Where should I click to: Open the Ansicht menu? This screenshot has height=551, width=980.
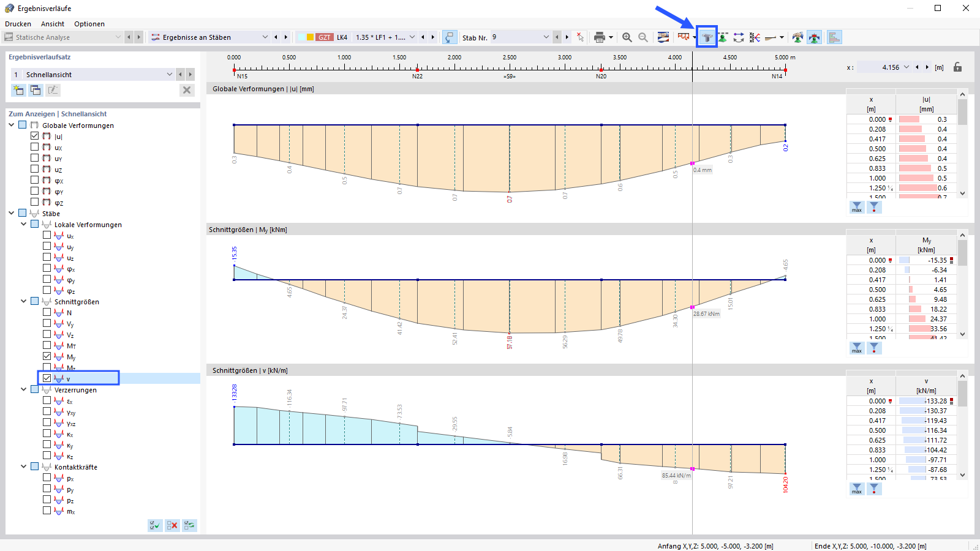pos(53,24)
